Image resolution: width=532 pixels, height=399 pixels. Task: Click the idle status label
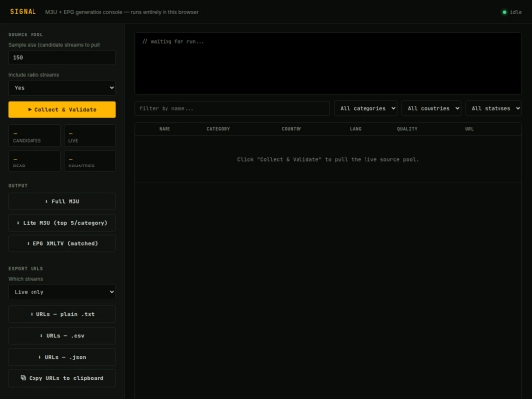(516, 12)
